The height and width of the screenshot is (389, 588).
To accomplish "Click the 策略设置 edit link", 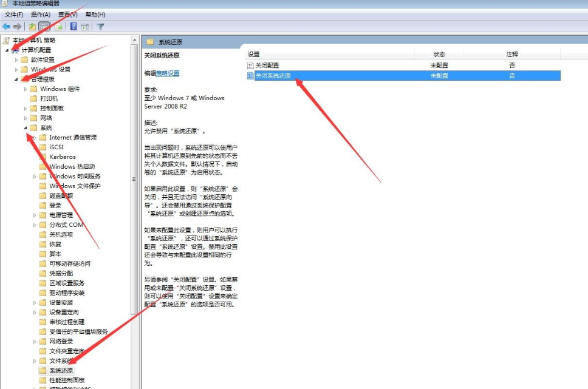I will click(168, 73).
